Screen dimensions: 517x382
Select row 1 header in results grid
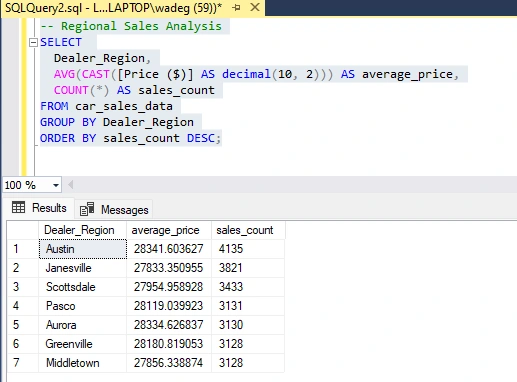tap(23, 249)
